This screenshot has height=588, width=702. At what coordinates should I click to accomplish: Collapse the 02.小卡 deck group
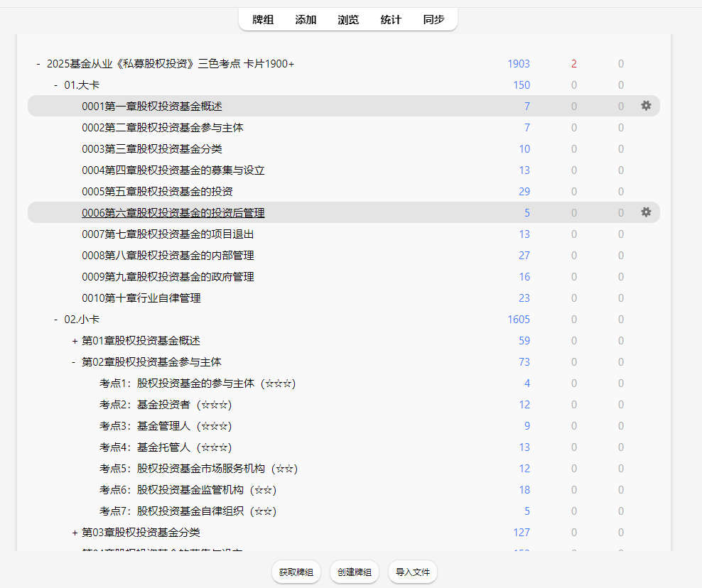[x=56, y=320]
